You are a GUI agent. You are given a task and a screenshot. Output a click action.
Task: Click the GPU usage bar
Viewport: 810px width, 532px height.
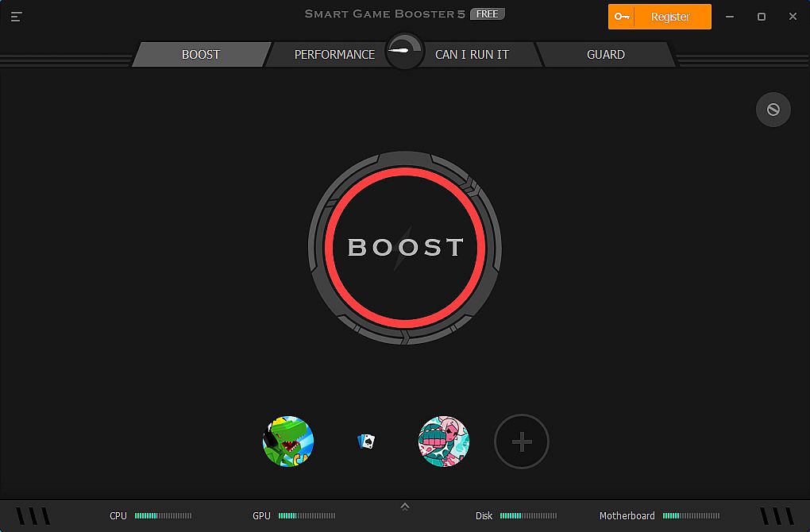307,515
